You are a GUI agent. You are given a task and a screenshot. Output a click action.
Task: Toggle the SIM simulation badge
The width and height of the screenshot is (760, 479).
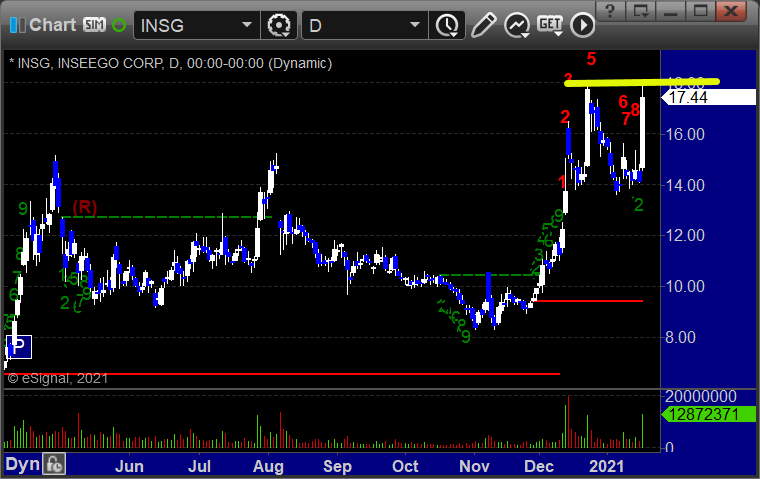(94, 24)
